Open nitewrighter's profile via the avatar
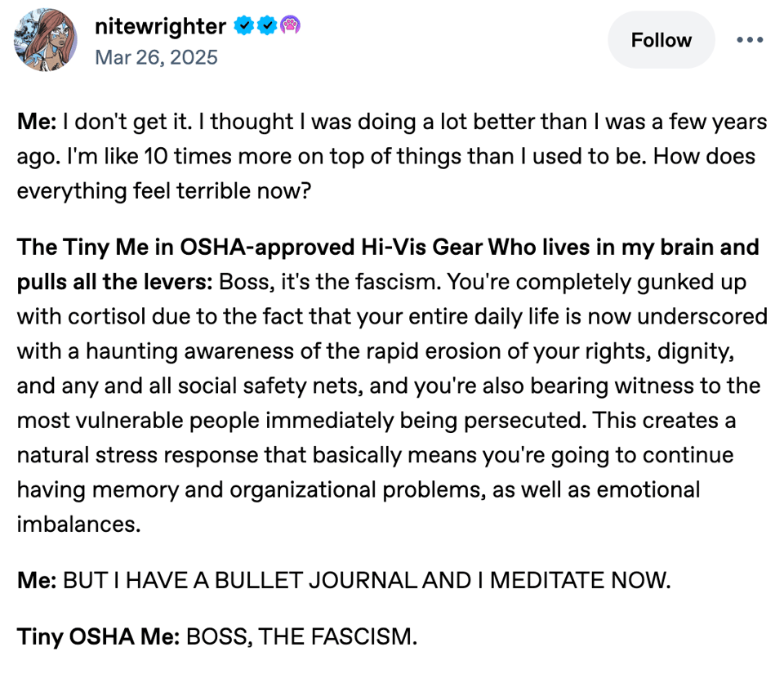Viewport: 784px width, 674px height. click(45, 39)
